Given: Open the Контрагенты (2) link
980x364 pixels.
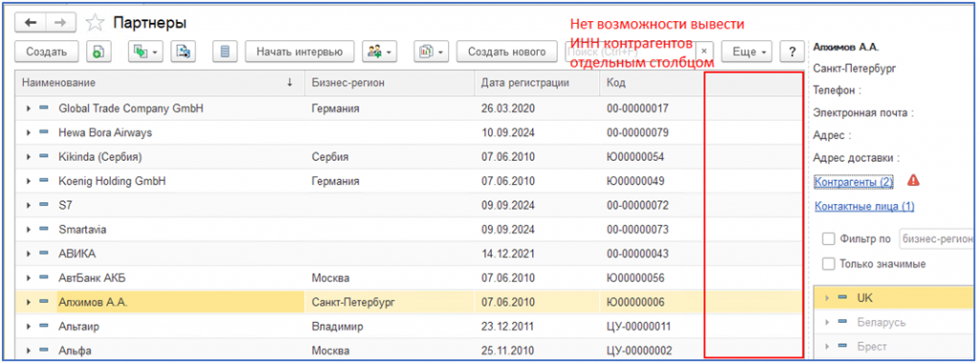Looking at the screenshot, I should click(854, 182).
